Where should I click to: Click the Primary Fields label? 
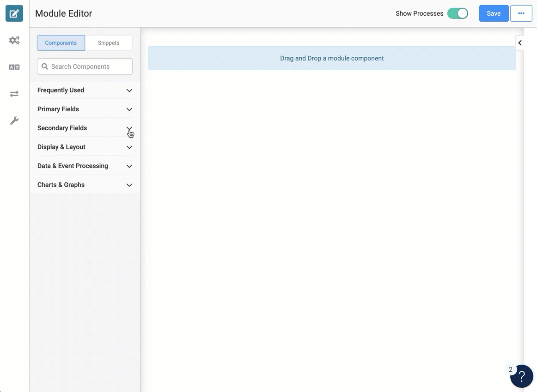pyautogui.click(x=58, y=109)
